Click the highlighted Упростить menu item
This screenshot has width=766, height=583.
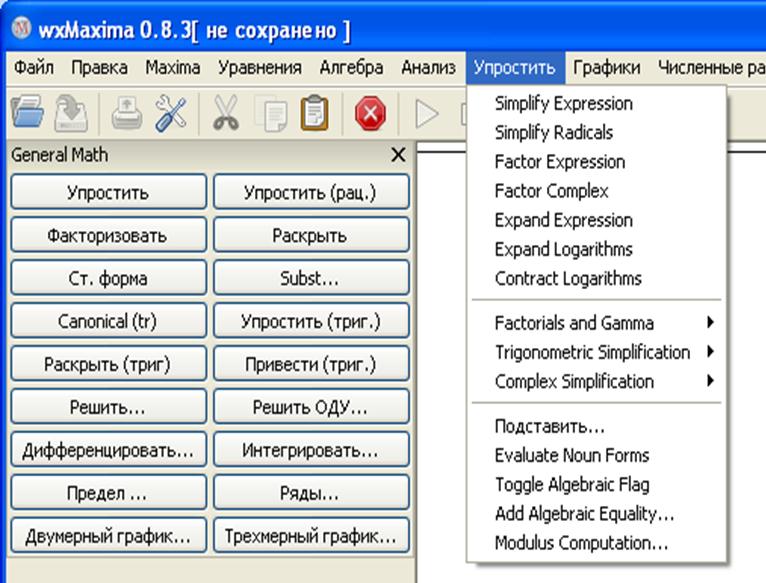(x=515, y=68)
